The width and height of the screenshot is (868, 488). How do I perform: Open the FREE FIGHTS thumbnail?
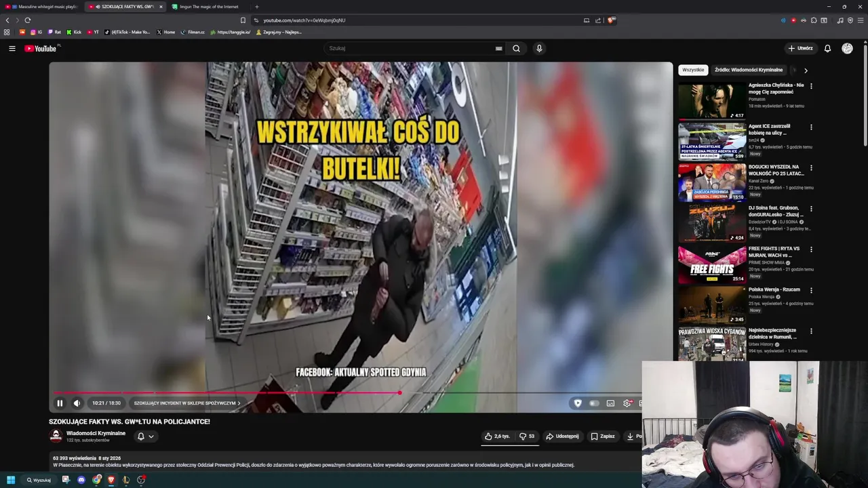click(x=712, y=264)
